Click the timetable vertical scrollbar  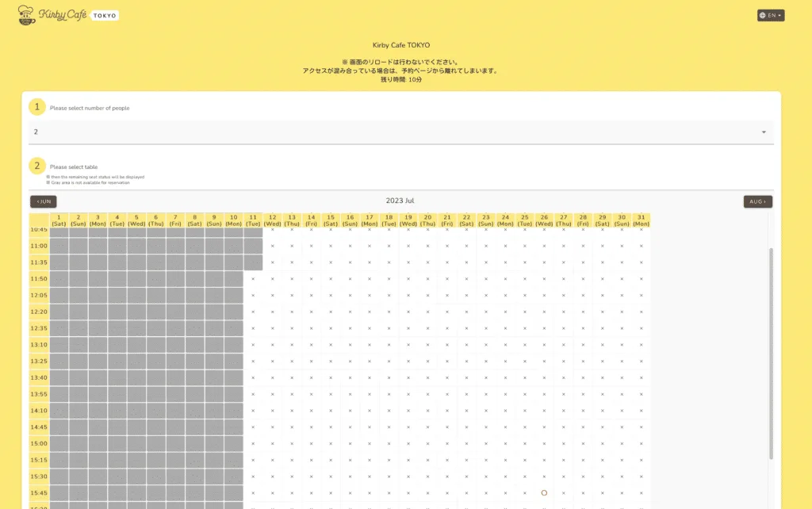coord(771,354)
